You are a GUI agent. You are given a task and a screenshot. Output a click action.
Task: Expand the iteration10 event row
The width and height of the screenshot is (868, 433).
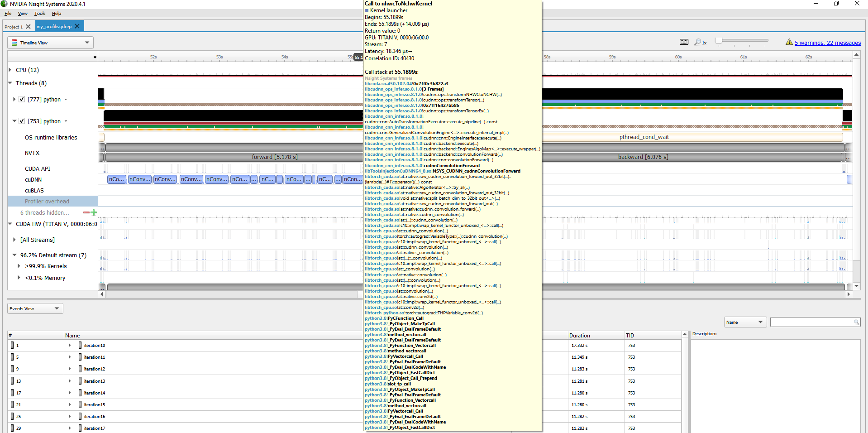click(70, 345)
